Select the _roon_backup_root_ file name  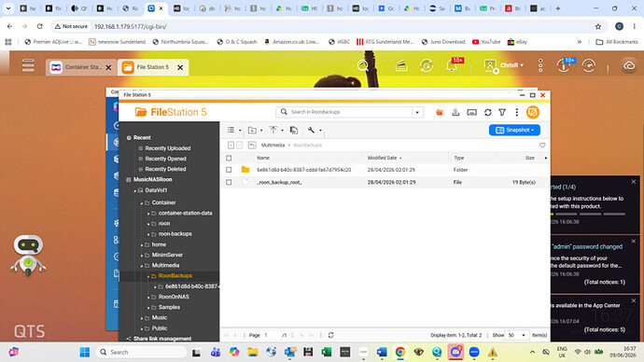(x=279, y=182)
